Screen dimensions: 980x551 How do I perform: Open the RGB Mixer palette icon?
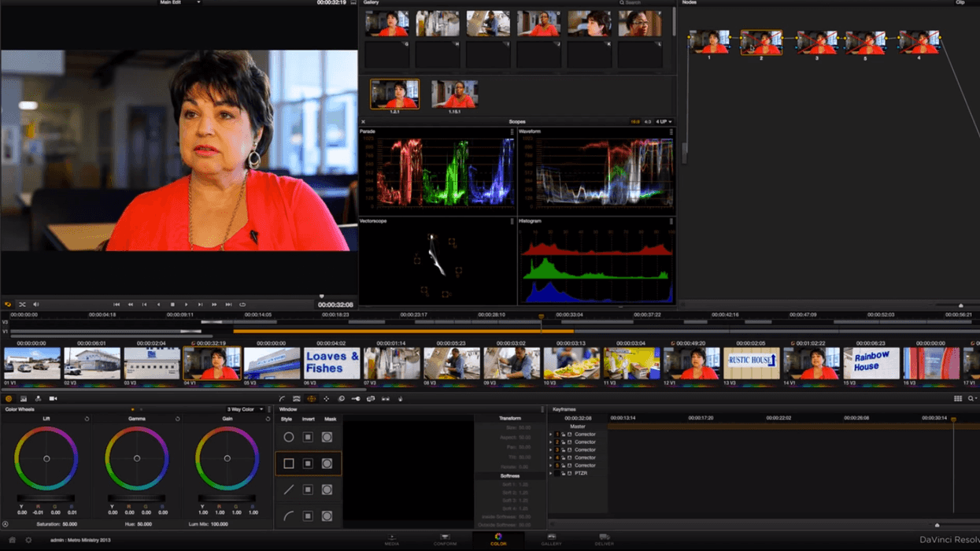pos(23,399)
